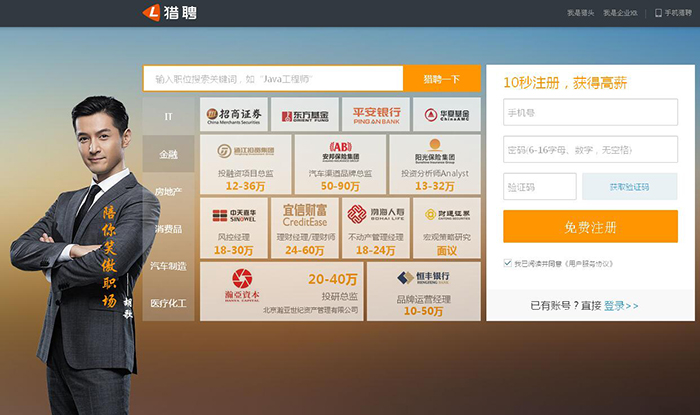Open the 宜信财富 CreditEase job card

click(x=305, y=228)
